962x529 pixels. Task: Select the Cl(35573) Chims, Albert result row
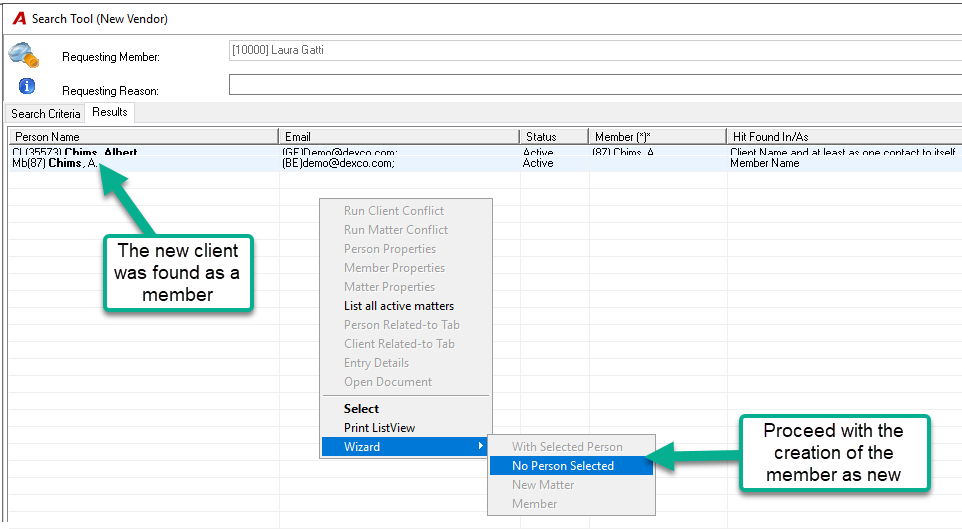(485, 152)
